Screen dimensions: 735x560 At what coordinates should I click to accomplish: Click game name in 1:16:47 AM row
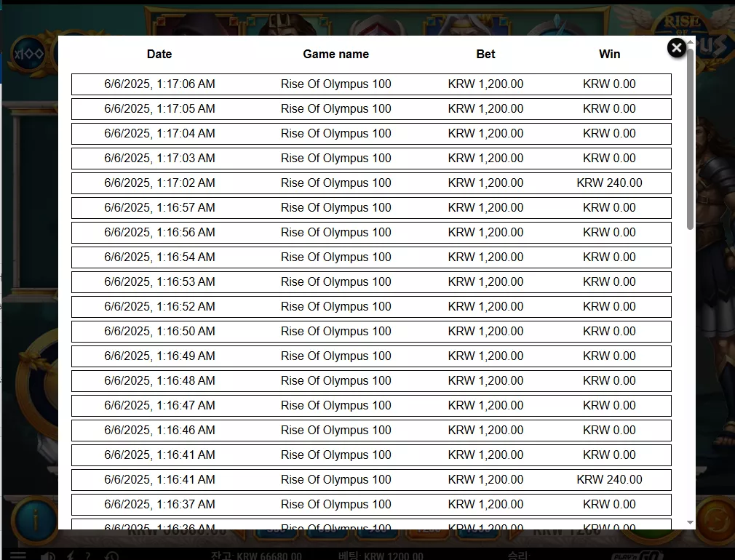point(335,405)
